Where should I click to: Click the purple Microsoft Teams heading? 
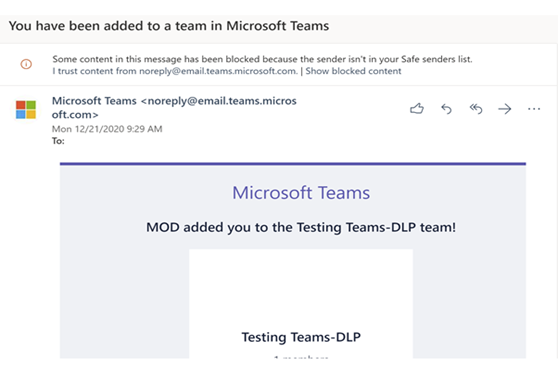(x=301, y=193)
